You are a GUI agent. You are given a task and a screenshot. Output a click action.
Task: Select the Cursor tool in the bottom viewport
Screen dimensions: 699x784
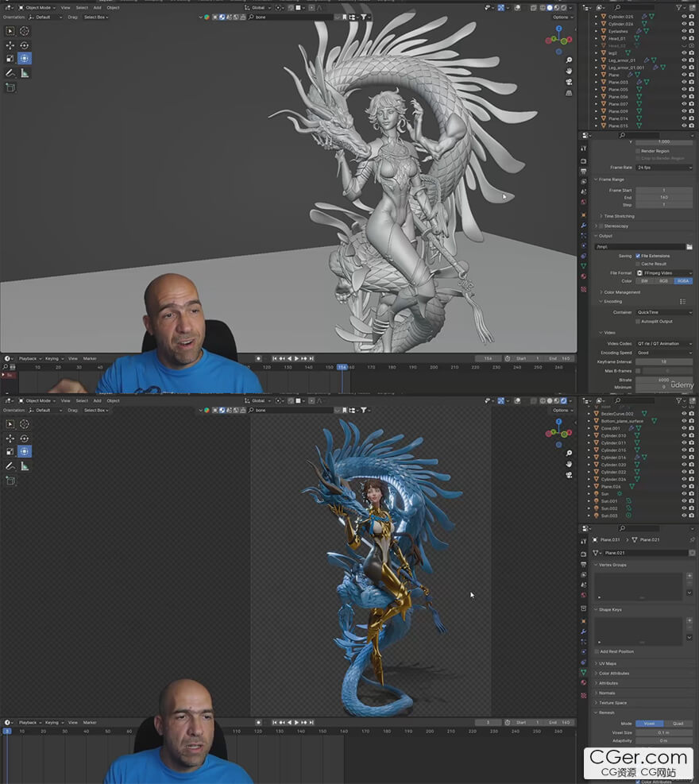pyautogui.click(x=24, y=423)
